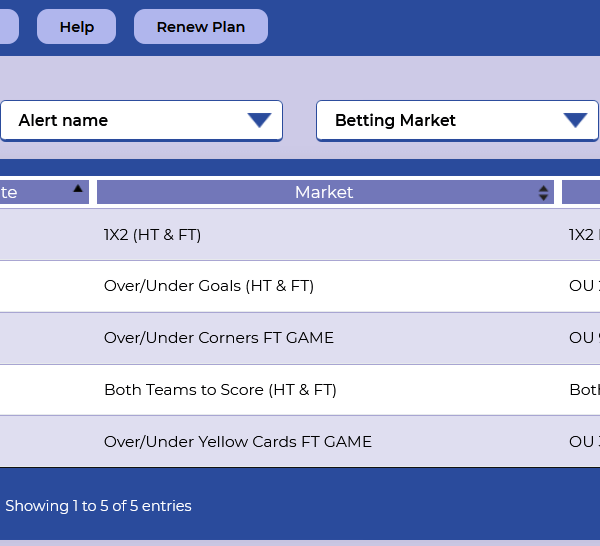Image resolution: width=600 pixels, height=546 pixels.
Task: Click the OU value beside Over/Under Yellow Cards
Action: pyautogui.click(x=584, y=442)
